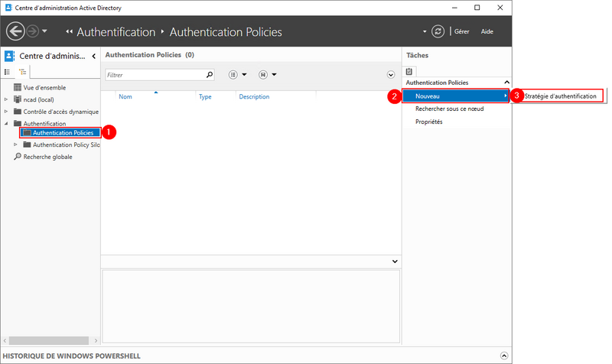Image resolution: width=612 pixels, height=364 pixels.
Task: Open Recherche globale in the tree
Action: [x=47, y=156]
